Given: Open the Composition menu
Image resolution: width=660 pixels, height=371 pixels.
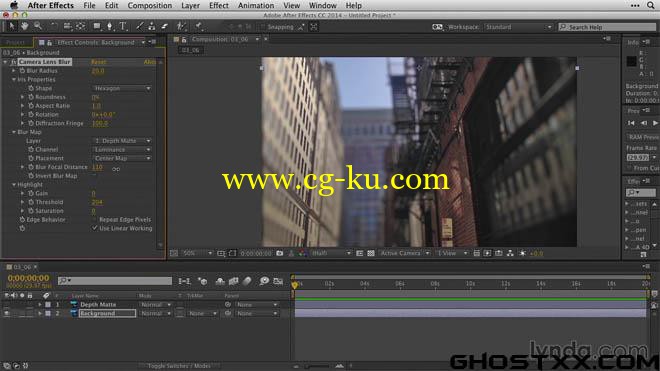Looking at the screenshot, I should (150, 5).
